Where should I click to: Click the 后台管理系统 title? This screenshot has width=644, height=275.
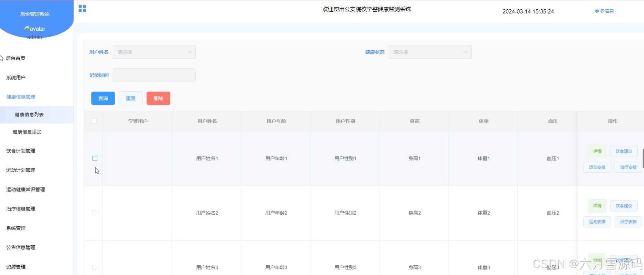[x=35, y=14]
